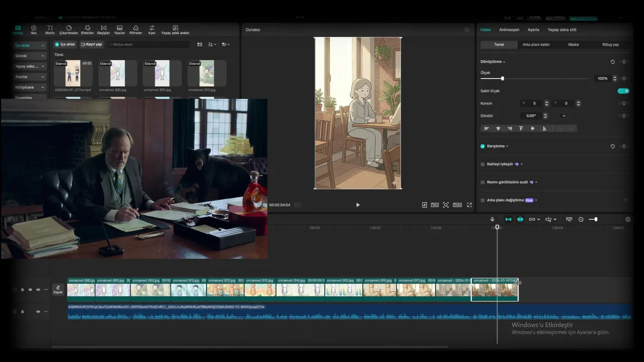Open the Geçişler transitions panel
Image resolution: width=644 pixels, height=362 pixels.
coord(103,30)
